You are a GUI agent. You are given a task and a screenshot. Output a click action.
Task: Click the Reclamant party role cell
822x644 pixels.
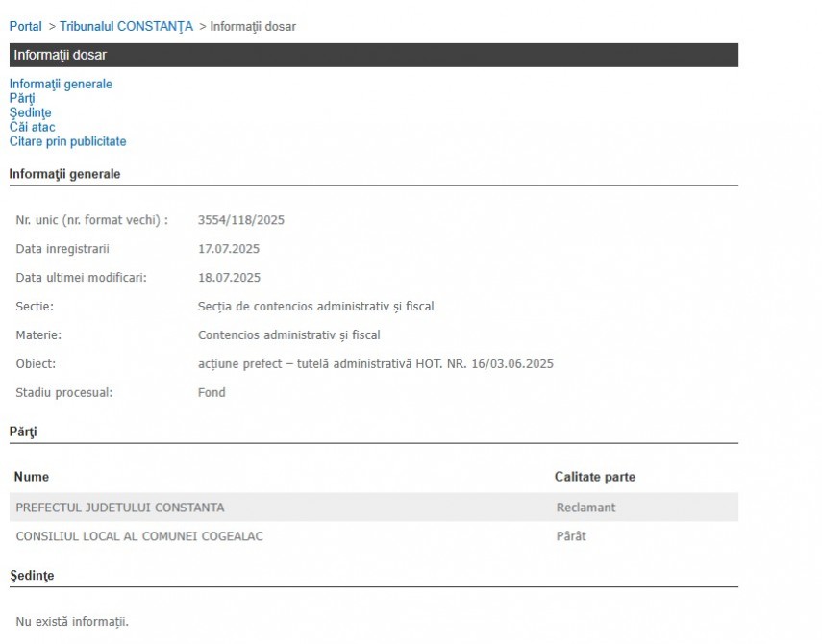coord(586,508)
